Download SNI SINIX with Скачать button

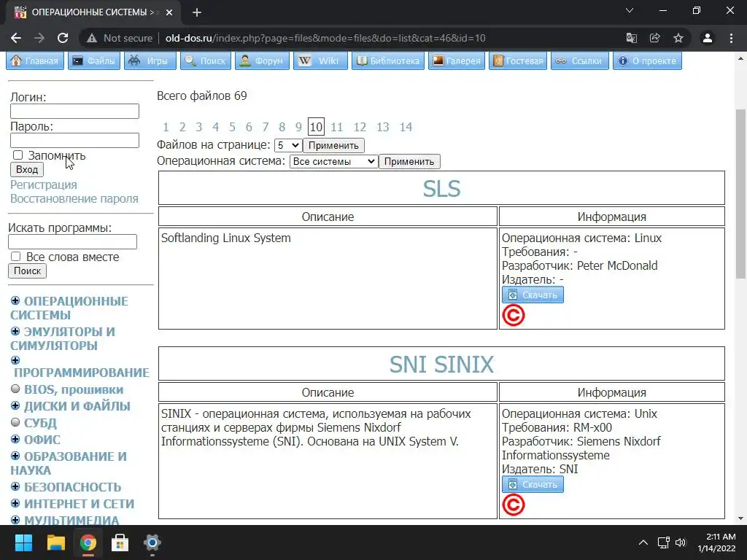(533, 484)
